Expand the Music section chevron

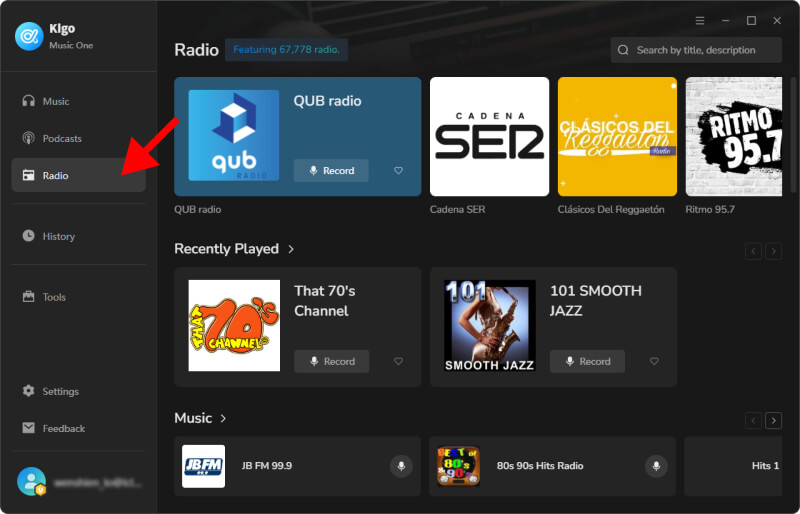coord(223,419)
